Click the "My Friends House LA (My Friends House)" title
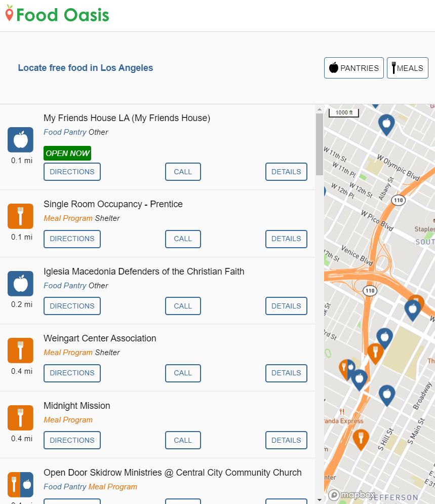The width and height of the screenshot is (435, 504). click(127, 118)
